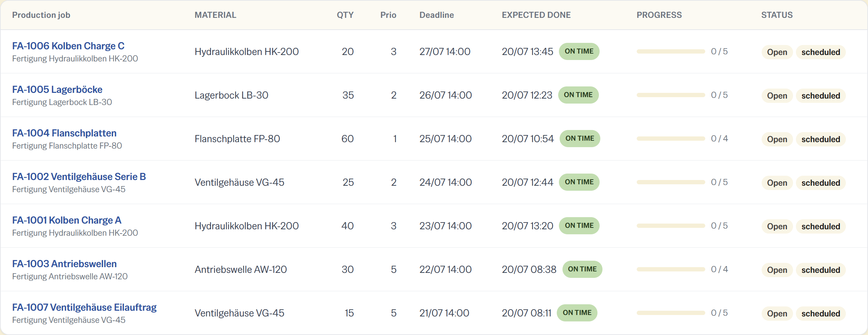Sort by the Prio column header
Viewport: 868px width, 335px height.
pos(388,15)
